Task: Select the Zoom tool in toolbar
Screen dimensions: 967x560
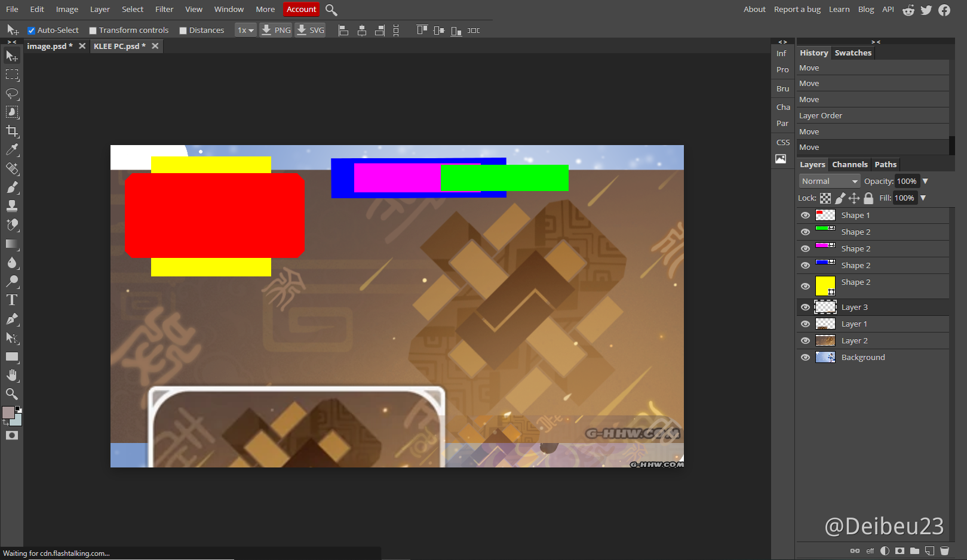Action: click(12, 394)
